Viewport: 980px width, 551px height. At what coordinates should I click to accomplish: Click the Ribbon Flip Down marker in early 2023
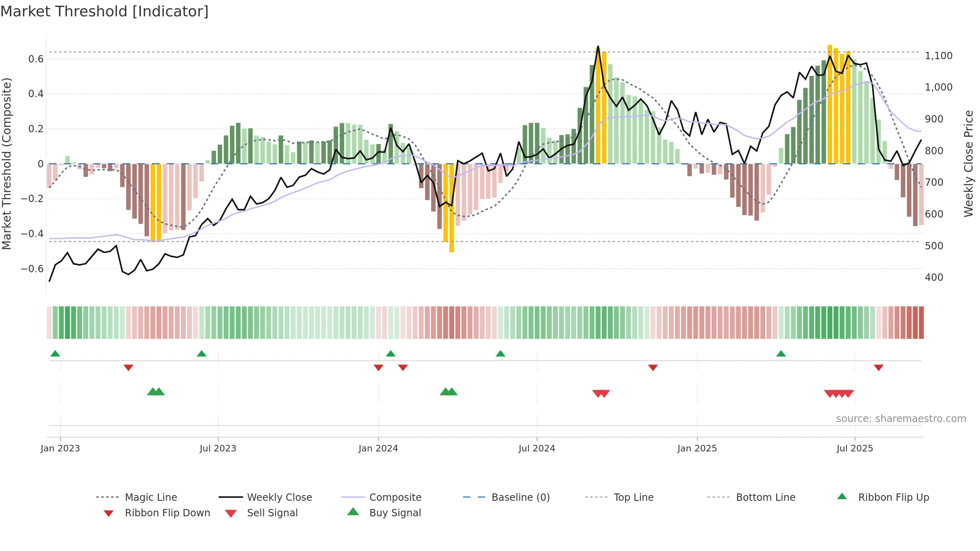pyautogui.click(x=128, y=368)
